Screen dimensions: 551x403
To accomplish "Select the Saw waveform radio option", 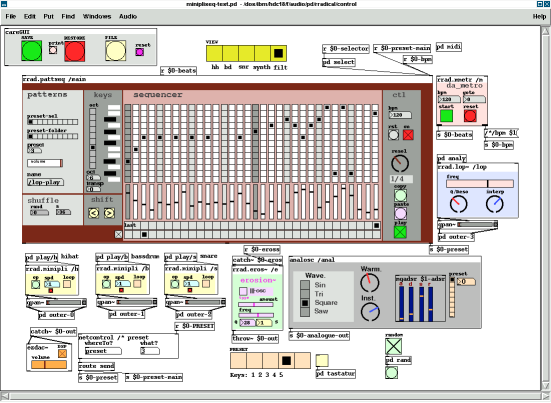I will (x=305, y=311).
